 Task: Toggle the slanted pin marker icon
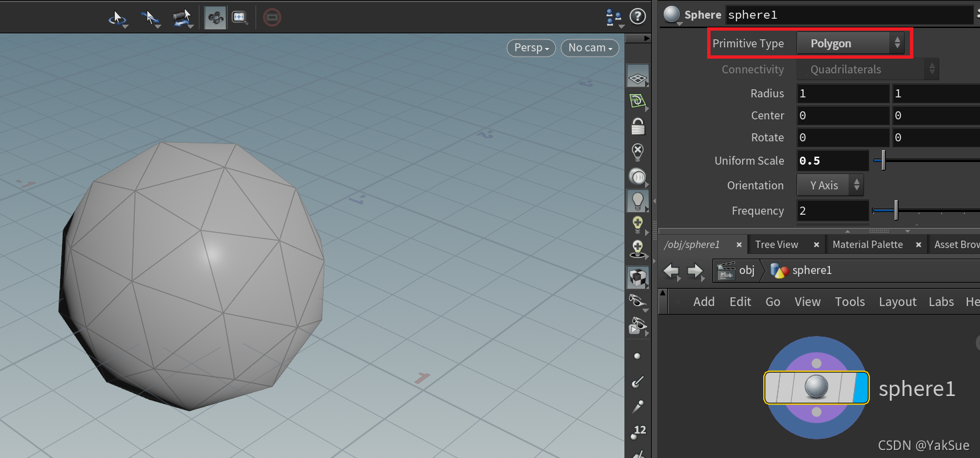[x=638, y=406]
